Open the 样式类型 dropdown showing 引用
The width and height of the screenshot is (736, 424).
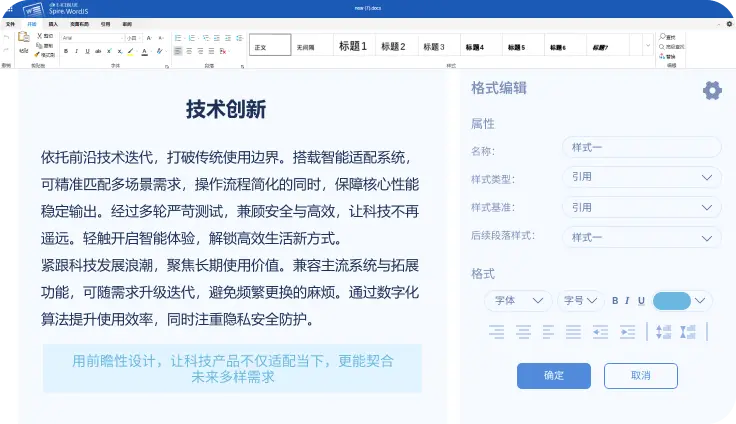pyautogui.click(x=642, y=177)
